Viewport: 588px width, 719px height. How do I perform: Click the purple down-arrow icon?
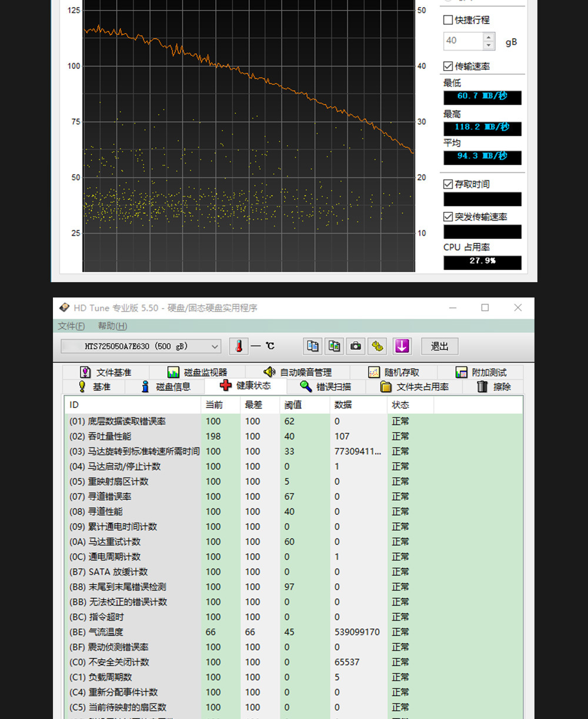[402, 346]
